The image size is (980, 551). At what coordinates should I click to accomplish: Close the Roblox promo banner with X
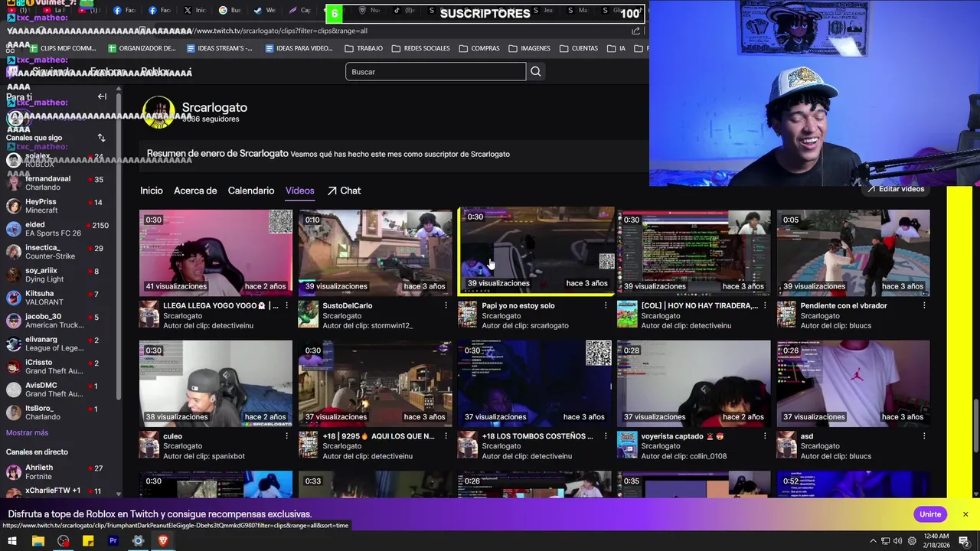click(965, 514)
